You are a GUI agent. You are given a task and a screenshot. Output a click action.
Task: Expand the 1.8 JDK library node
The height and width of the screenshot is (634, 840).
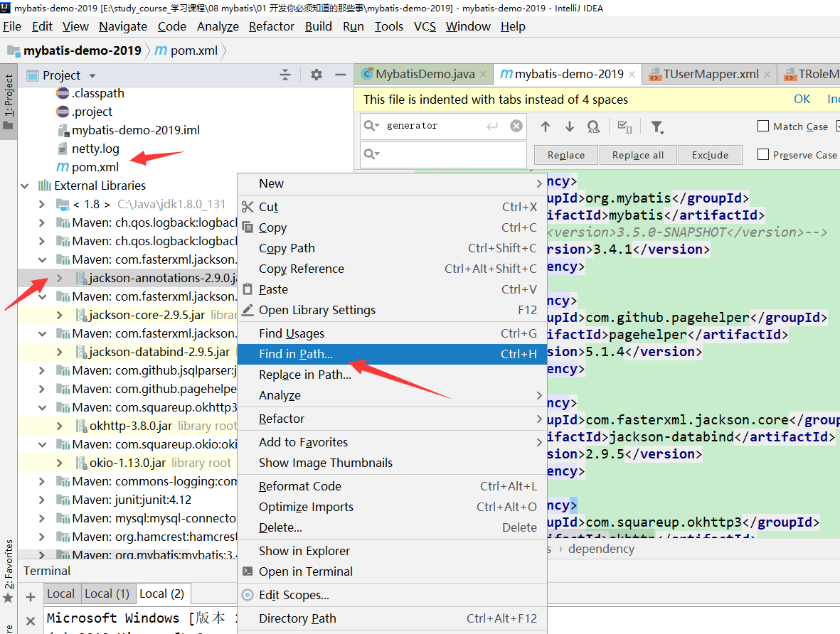[x=42, y=204]
